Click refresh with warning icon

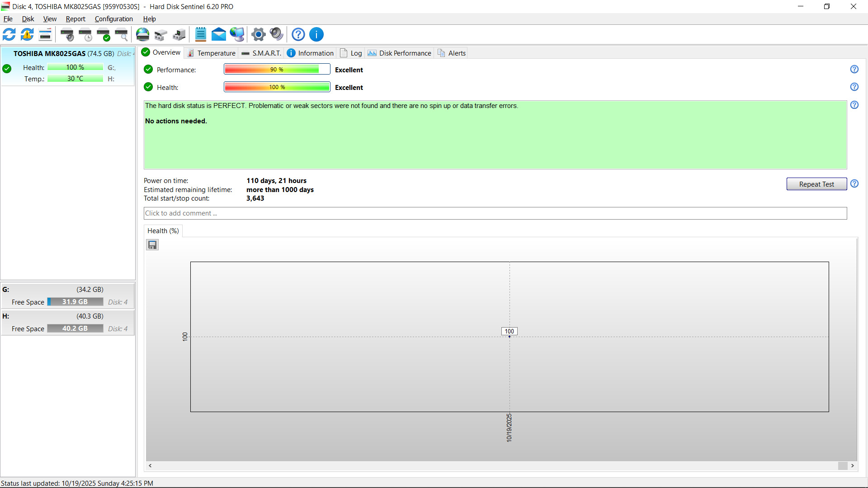[x=27, y=34]
